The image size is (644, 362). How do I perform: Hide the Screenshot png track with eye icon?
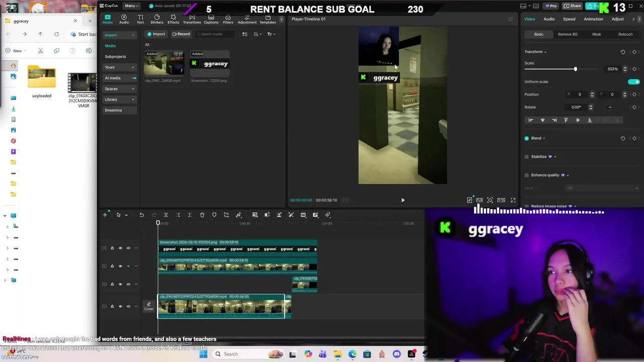coord(120,248)
